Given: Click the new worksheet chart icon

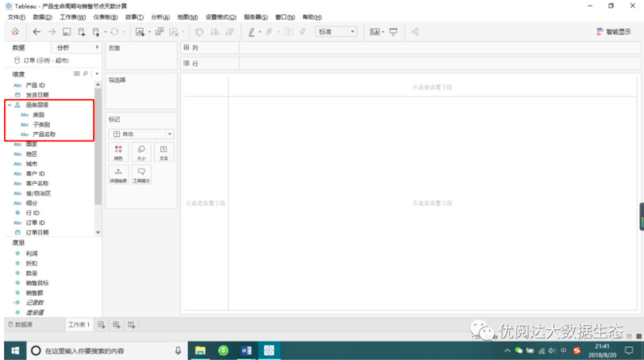Looking at the screenshot, I should [x=139, y=32].
